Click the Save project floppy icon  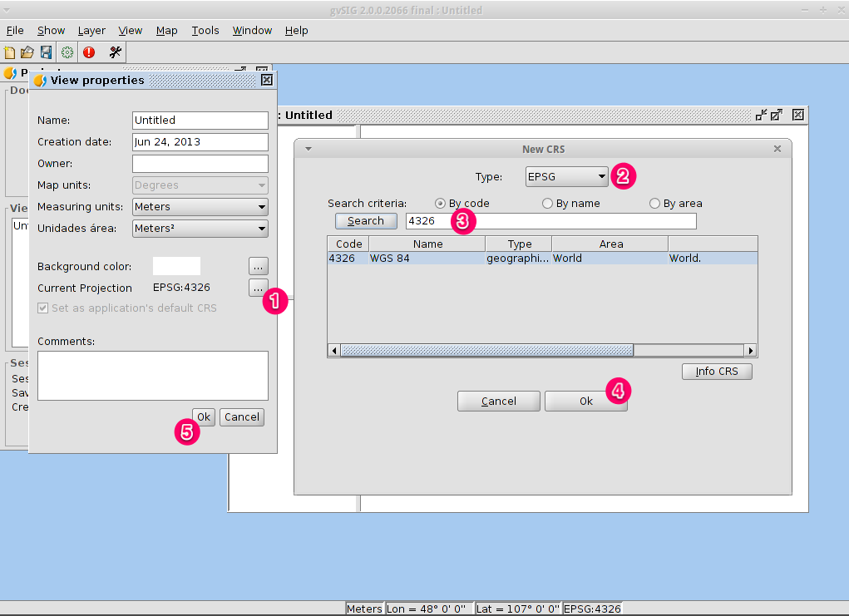click(46, 52)
